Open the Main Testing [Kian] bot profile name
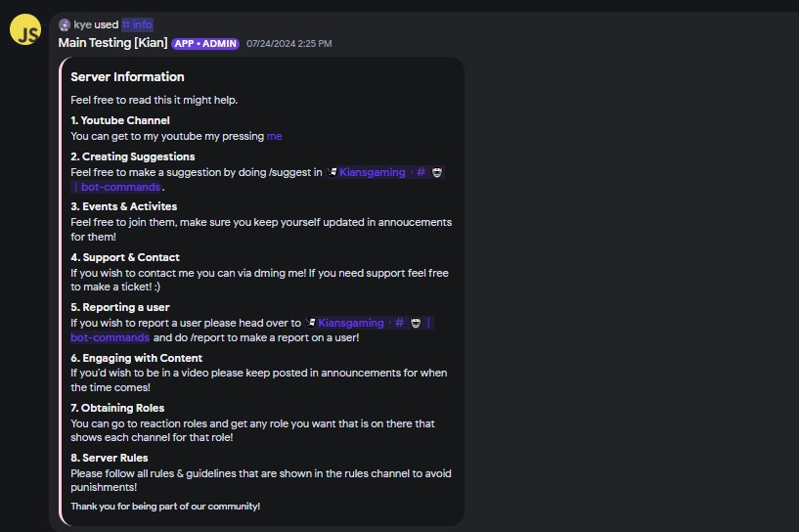The height and width of the screenshot is (532, 799). tap(112, 43)
